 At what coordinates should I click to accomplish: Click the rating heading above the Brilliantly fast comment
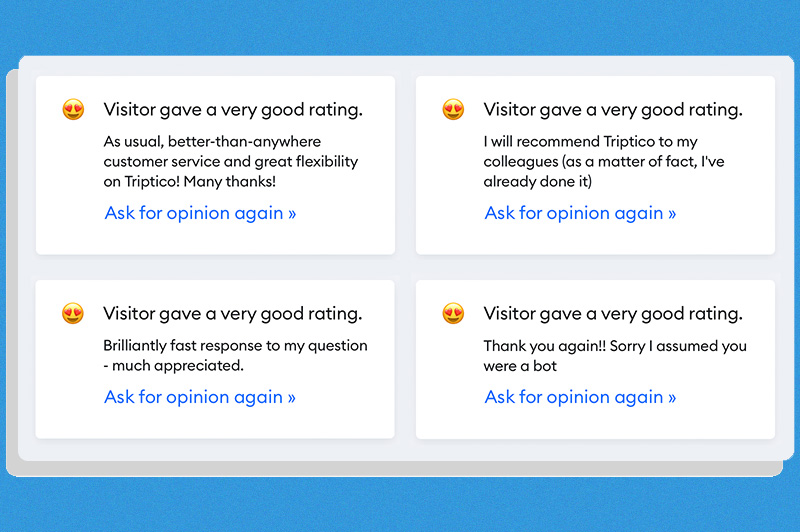click(233, 314)
